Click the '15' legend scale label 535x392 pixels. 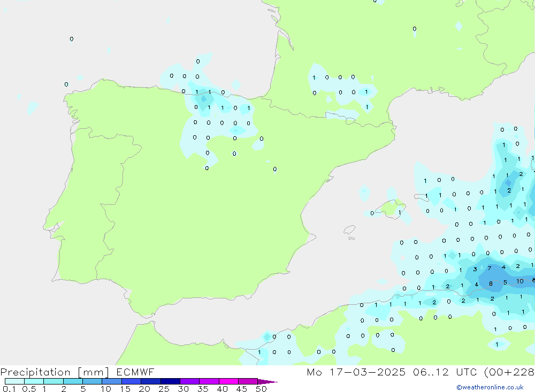125,389
